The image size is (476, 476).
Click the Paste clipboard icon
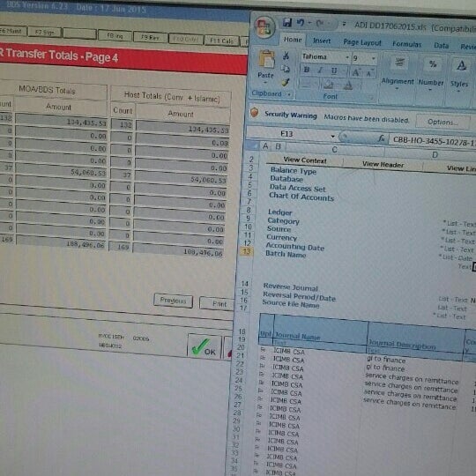coord(266,59)
